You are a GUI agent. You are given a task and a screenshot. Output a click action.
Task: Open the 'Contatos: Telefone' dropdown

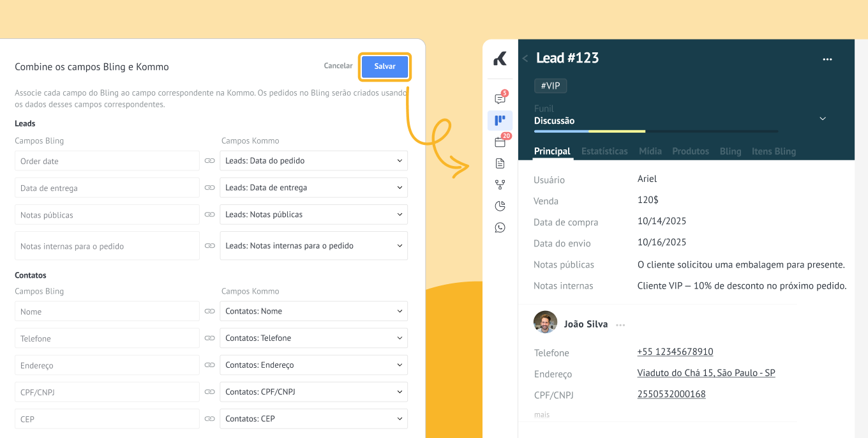click(313, 338)
